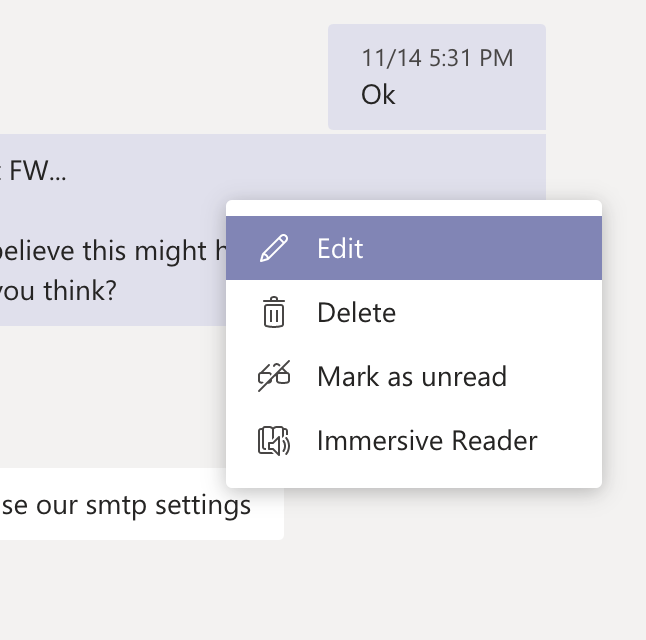The image size is (646, 640).
Task: Click the word "unread" in the menu
Action: (464, 377)
